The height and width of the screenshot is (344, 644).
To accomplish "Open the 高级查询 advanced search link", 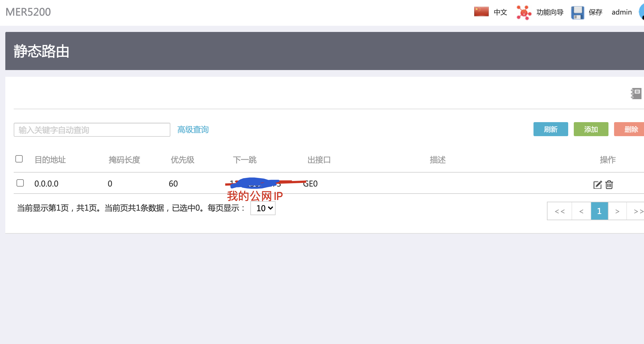I will (x=193, y=129).
